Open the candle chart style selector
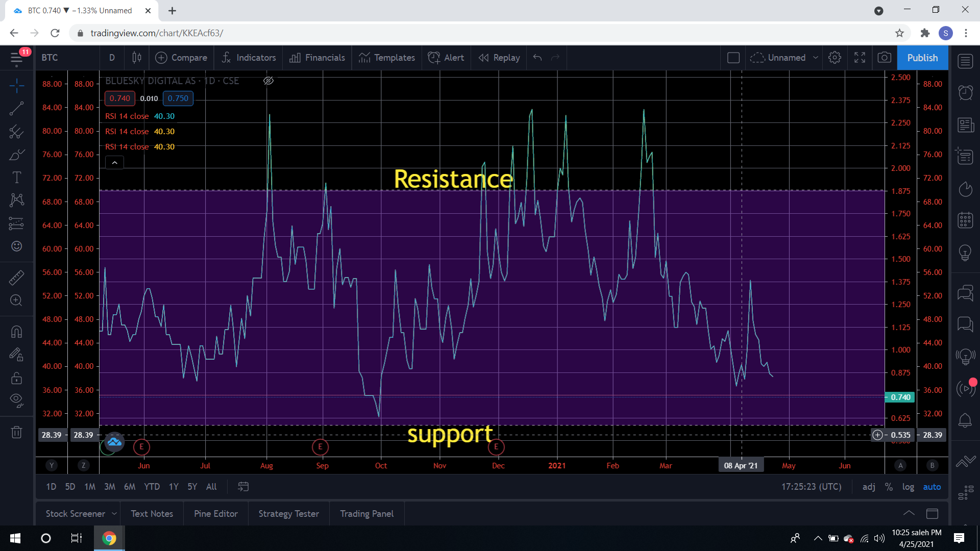This screenshot has width=980, height=551. coord(137,58)
